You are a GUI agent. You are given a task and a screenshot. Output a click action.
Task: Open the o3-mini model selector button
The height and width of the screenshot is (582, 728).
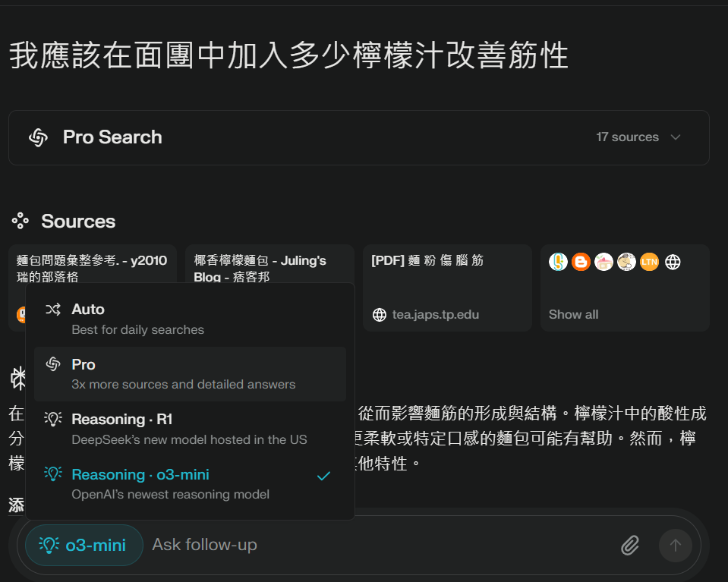click(x=84, y=545)
